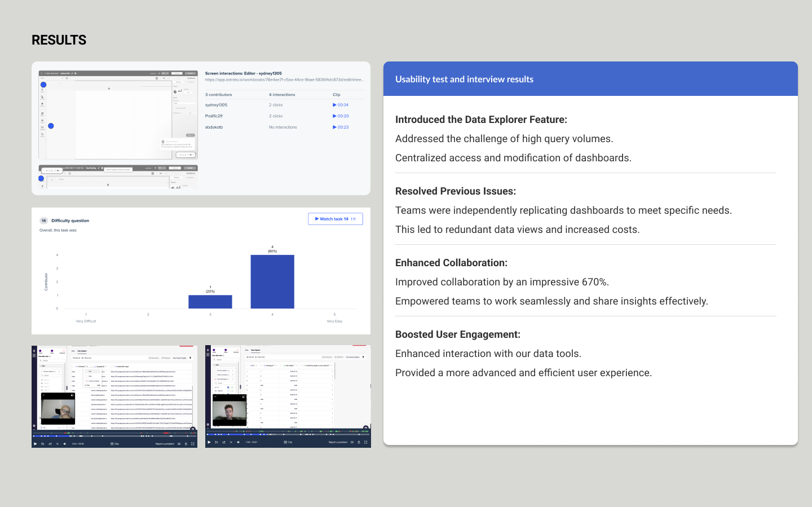Seek on the left recording progress bar
The image size is (812, 507).
click(114, 436)
